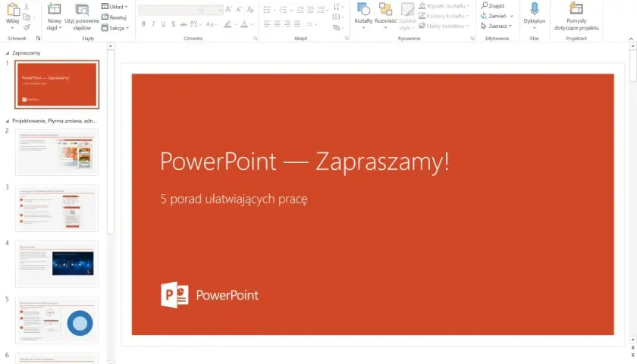Pick the text highlight color swatch

pyautogui.click(x=227, y=24)
